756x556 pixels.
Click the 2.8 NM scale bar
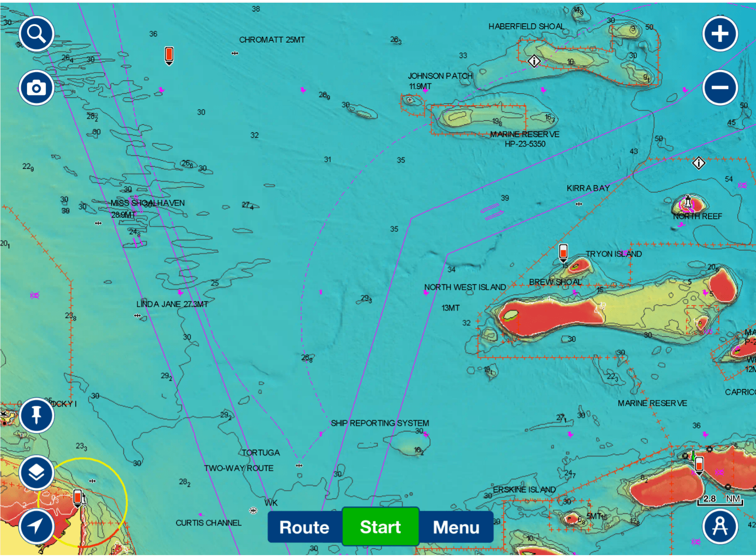(x=720, y=500)
